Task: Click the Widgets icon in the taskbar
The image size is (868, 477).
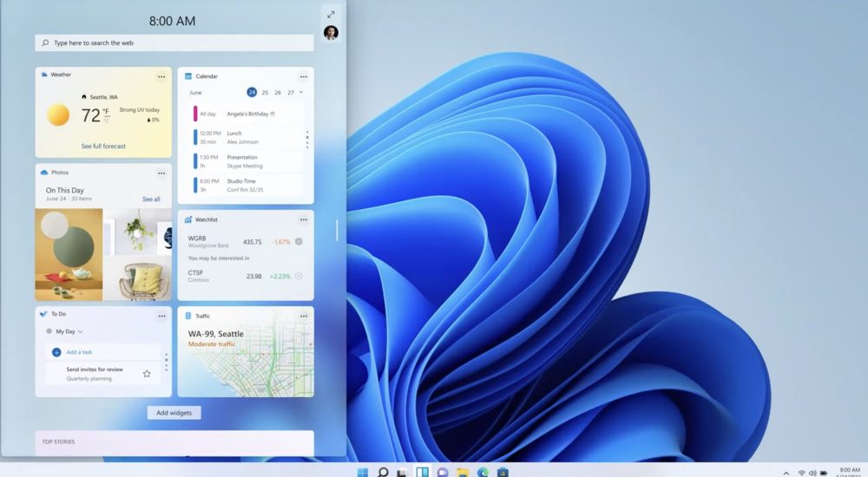Action: point(422,473)
